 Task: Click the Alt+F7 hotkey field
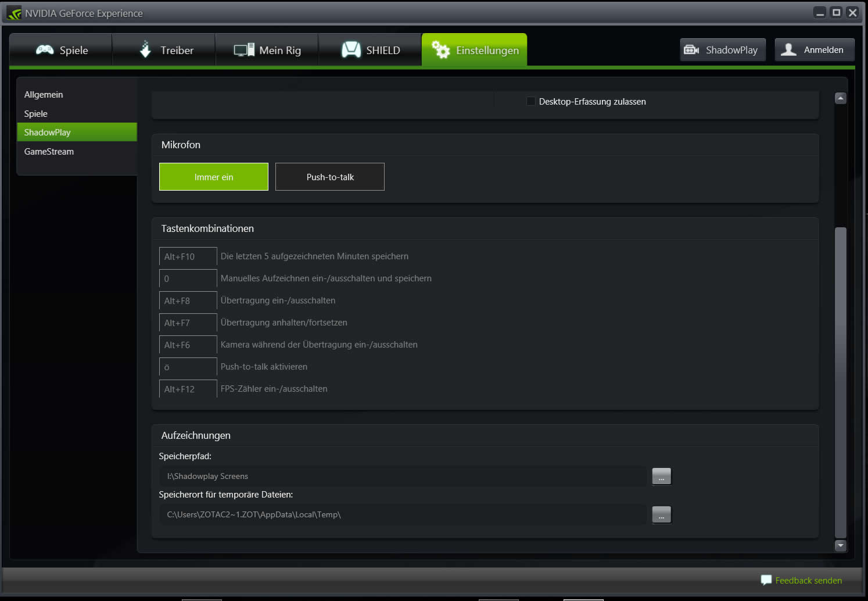(x=188, y=323)
